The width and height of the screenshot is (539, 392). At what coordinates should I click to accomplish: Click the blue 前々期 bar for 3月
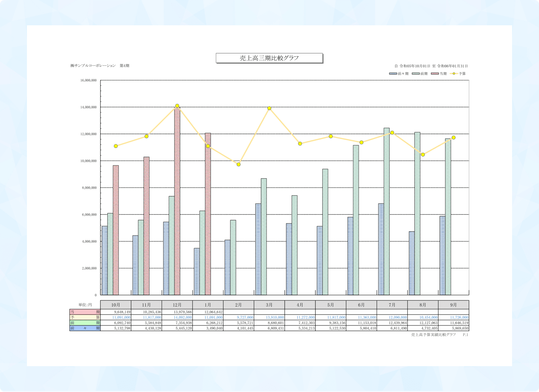click(x=258, y=249)
